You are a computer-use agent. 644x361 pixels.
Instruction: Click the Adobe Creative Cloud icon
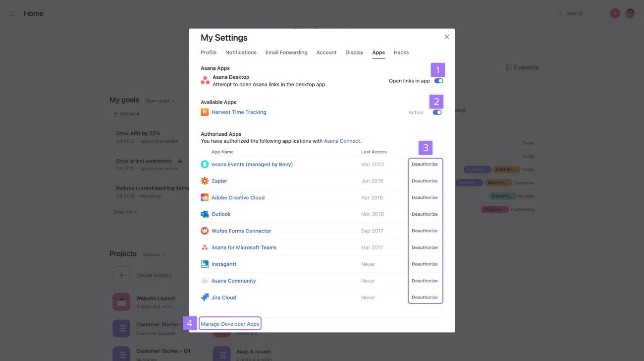(205, 197)
